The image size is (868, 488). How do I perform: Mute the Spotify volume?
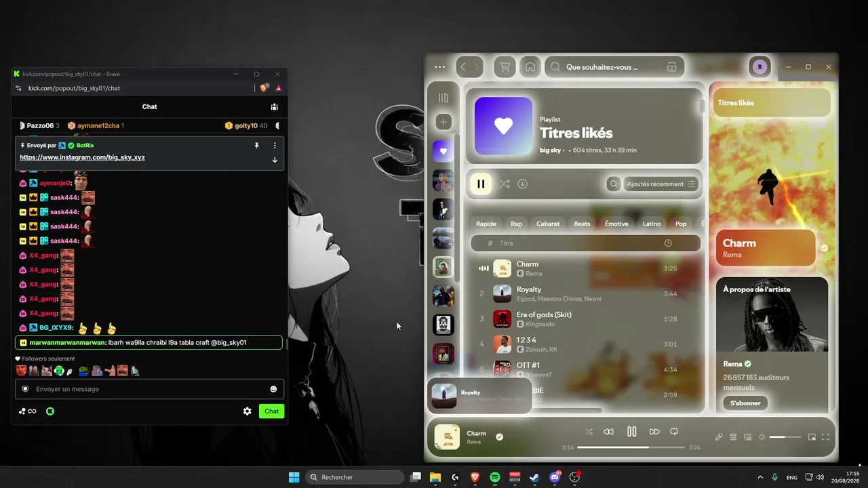click(x=762, y=437)
